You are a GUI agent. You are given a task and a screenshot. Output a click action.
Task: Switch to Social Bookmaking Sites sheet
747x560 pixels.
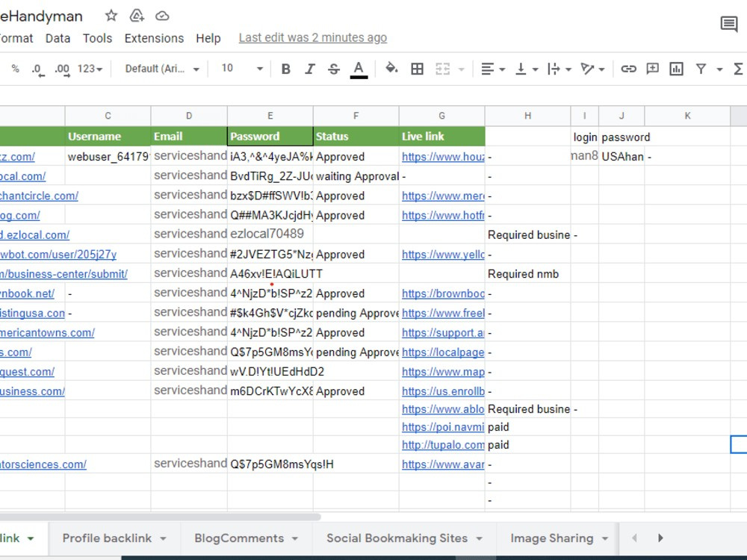(x=397, y=538)
